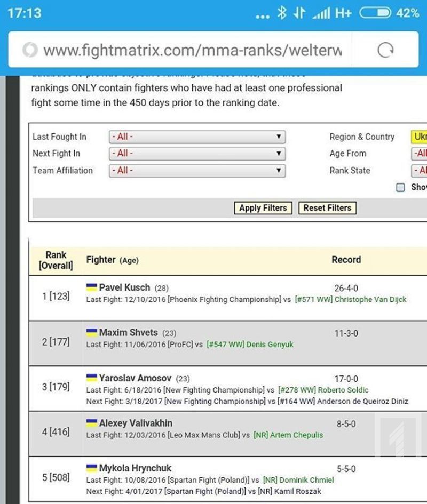Tap the mobile signal strength icon
The height and width of the screenshot is (504, 427).
[x=321, y=13]
